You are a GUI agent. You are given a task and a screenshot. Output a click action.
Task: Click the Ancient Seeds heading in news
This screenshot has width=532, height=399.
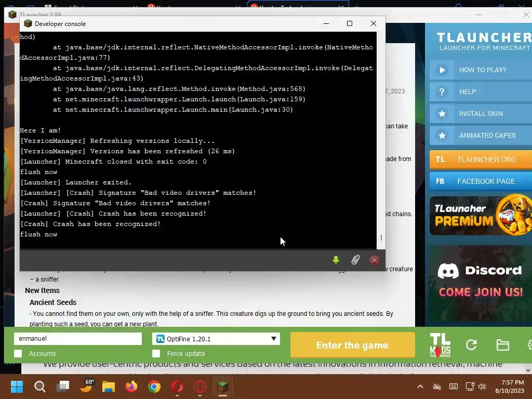pos(53,302)
